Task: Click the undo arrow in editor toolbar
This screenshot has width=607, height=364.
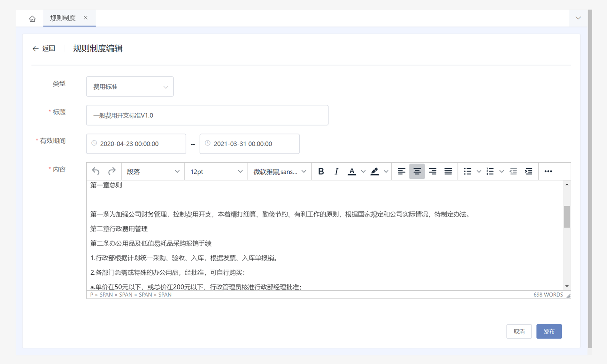Action: [x=96, y=171]
